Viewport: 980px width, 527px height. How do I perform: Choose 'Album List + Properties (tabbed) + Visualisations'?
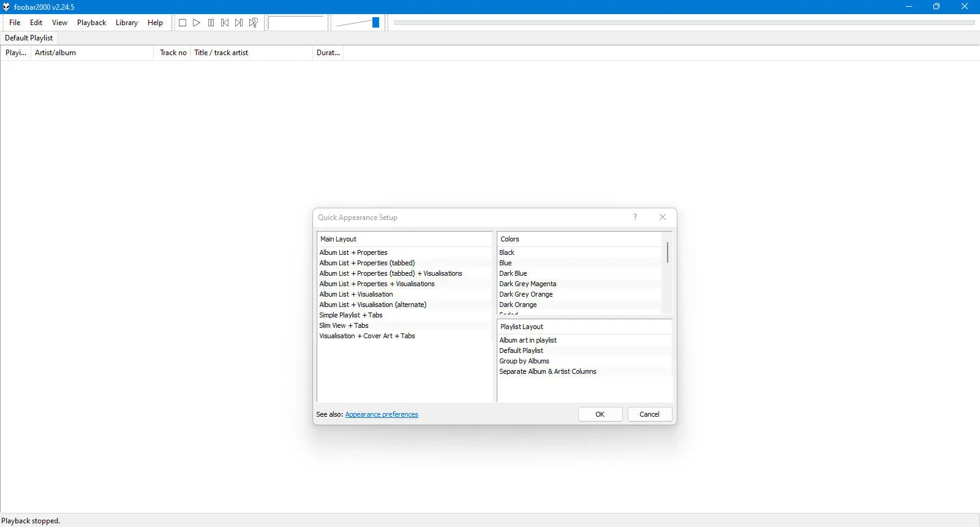pos(404,273)
